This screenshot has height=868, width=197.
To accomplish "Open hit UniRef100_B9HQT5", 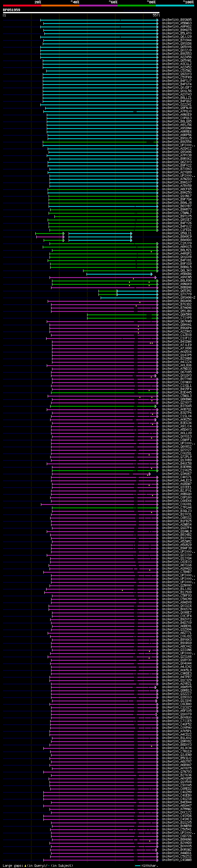I will tap(177, 30).
